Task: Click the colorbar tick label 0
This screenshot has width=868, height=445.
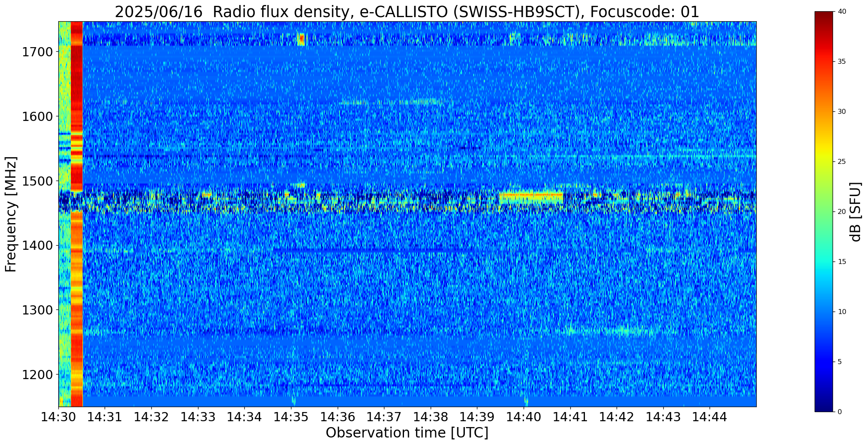Action: tap(840, 412)
